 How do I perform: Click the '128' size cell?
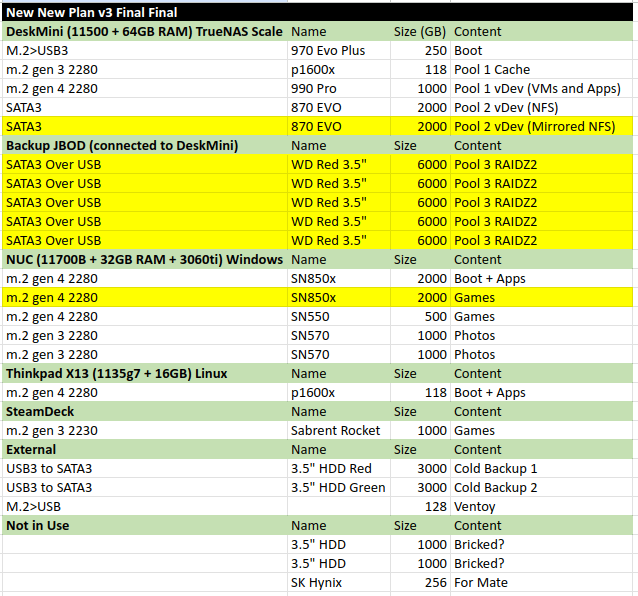[420, 506]
